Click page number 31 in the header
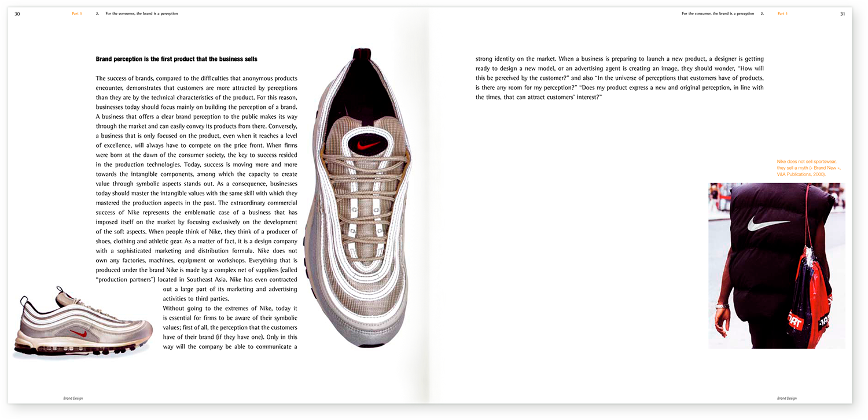Viewport: 868px width, 420px height. tap(843, 13)
